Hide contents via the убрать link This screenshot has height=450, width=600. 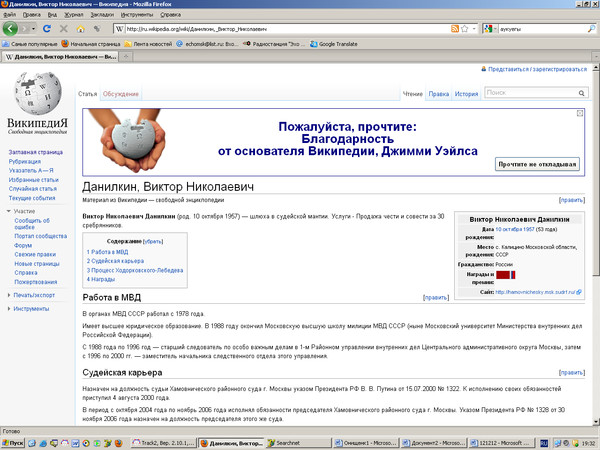[153, 241]
